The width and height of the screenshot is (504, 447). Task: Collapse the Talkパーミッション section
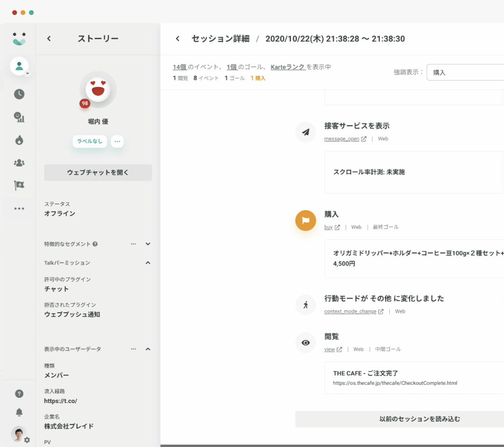[x=148, y=263]
